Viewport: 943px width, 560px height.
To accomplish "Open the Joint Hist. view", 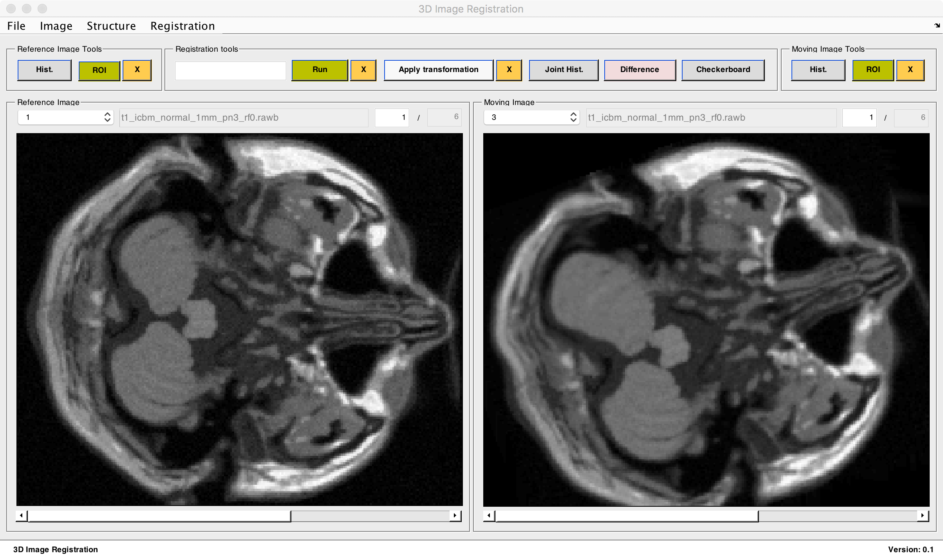I will pos(564,70).
